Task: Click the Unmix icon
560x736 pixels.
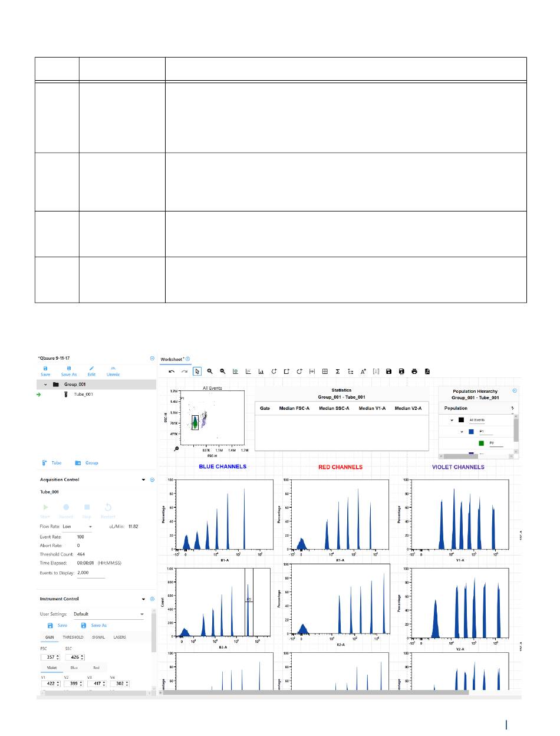Action: (113, 371)
